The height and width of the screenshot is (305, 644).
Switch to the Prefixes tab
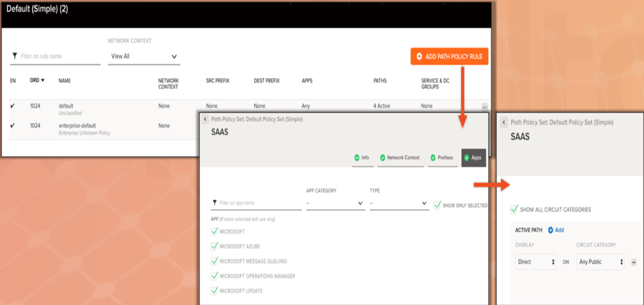pos(442,158)
